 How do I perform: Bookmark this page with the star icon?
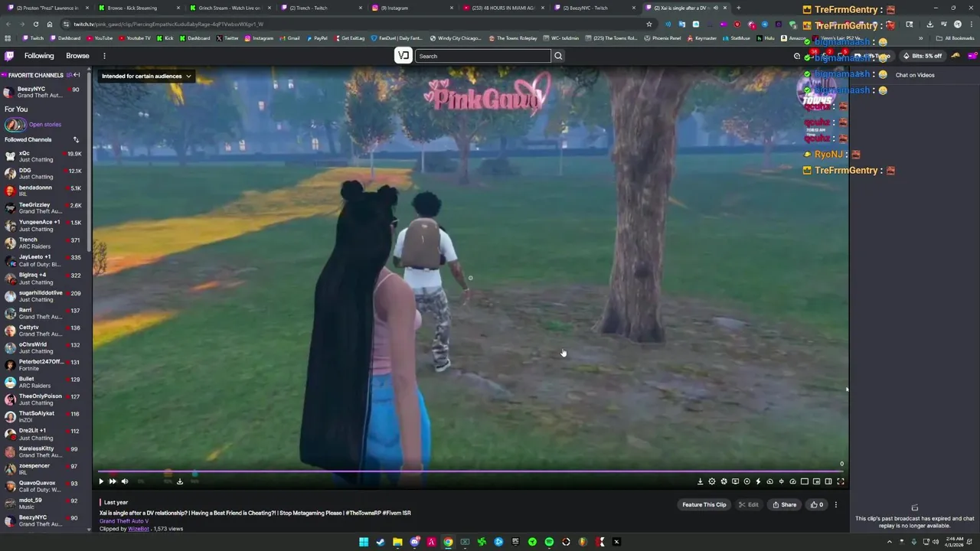pos(649,24)
